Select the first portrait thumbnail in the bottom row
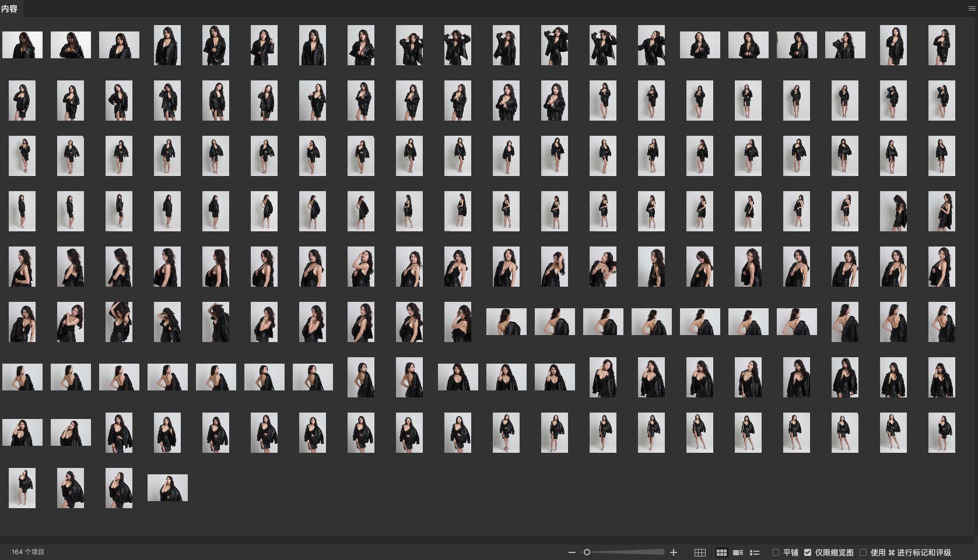The image size is (978, 560). (22, 488)
